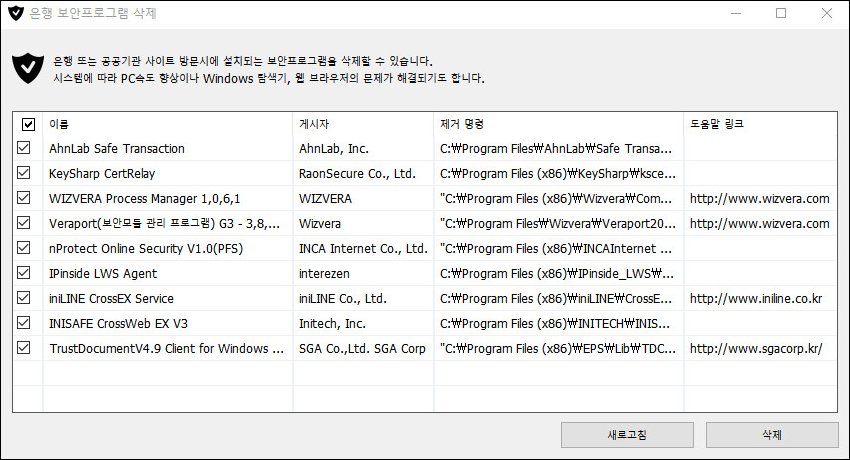Select the KeySharp CertRelay name

coord(102,173)
